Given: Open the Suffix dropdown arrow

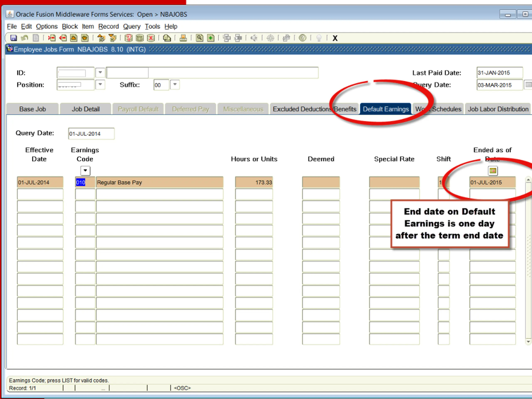Looking at the screenshot, I should tap(175, 85).
